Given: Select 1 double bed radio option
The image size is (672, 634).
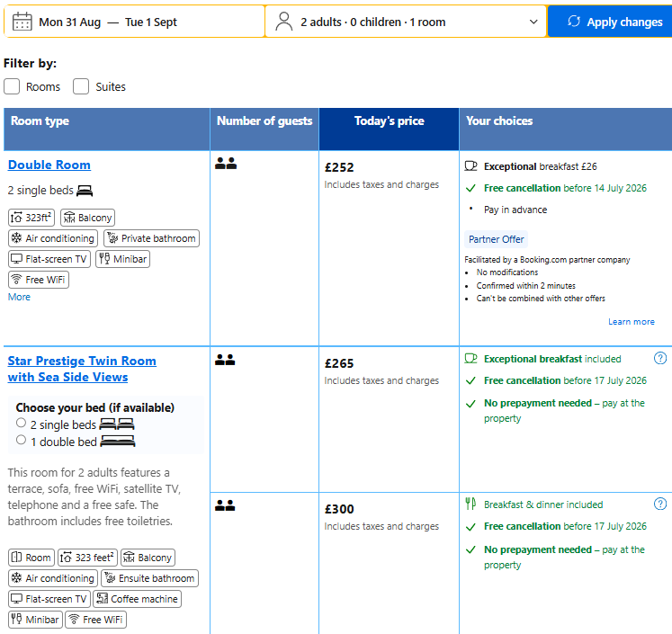Looking at the screenshot, I should [x=21, y=440].
